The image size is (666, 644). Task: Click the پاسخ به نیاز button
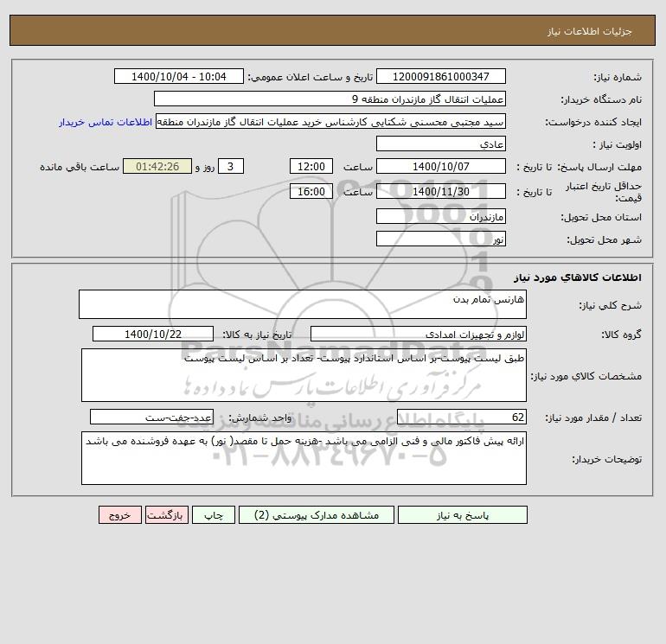point(463,515)
